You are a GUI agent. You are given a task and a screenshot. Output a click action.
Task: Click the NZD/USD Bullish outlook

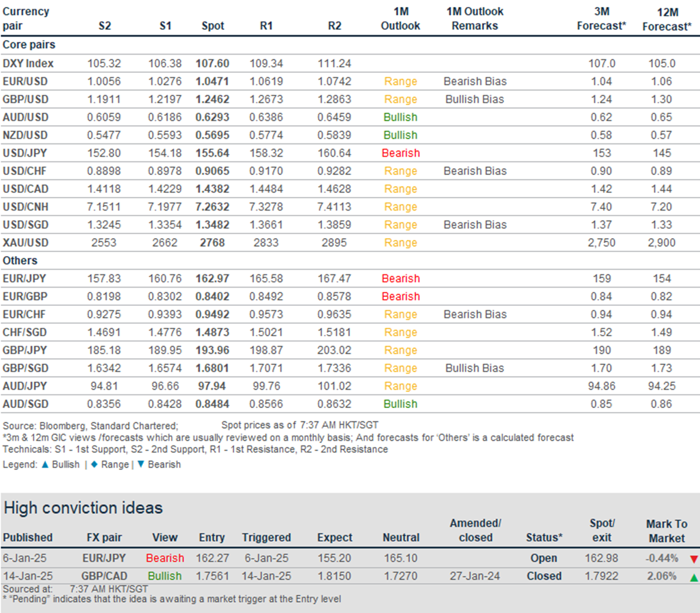[400, 135]
